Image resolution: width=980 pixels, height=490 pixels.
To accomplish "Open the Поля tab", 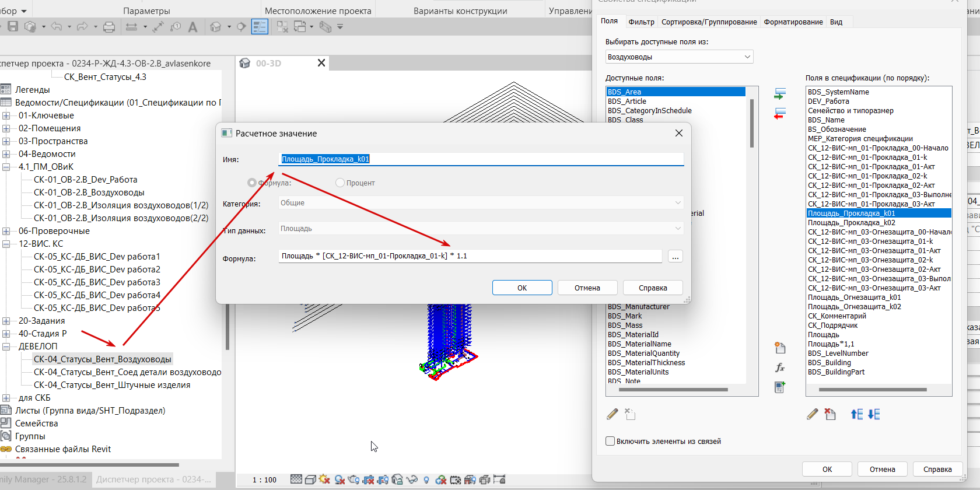I will point(610,21).
